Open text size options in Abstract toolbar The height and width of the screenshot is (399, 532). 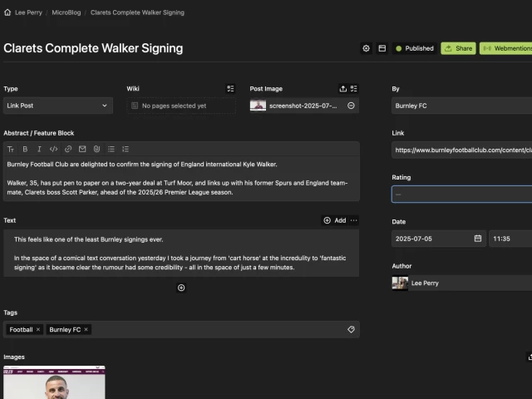[x=11, y=149]
